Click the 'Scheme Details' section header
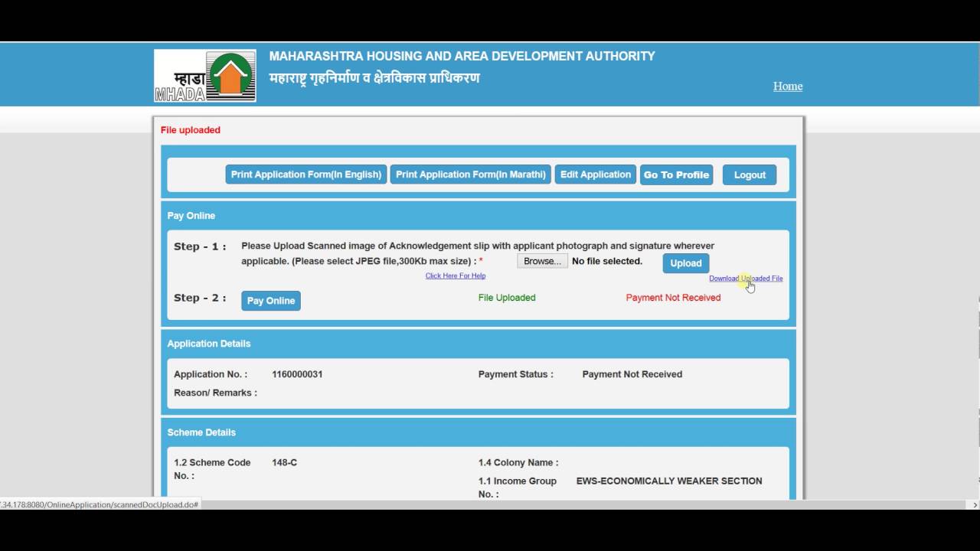The image size is (980, 551). point(201,432)
